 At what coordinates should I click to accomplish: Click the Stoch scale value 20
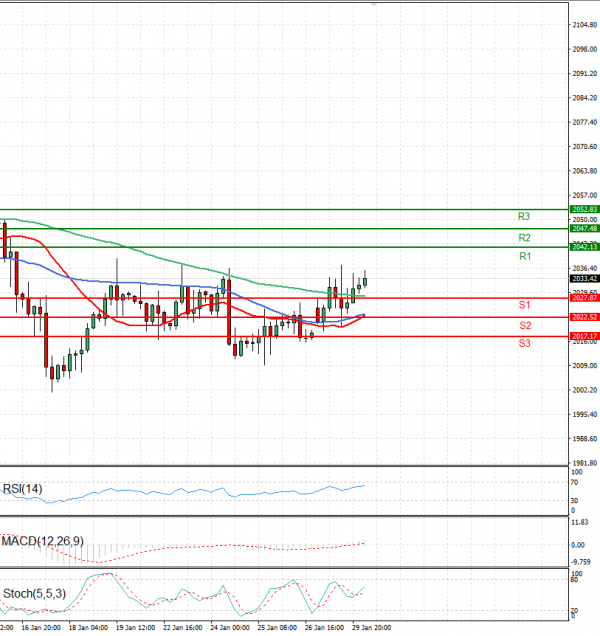pyautogui.click(x=574, y=611)
